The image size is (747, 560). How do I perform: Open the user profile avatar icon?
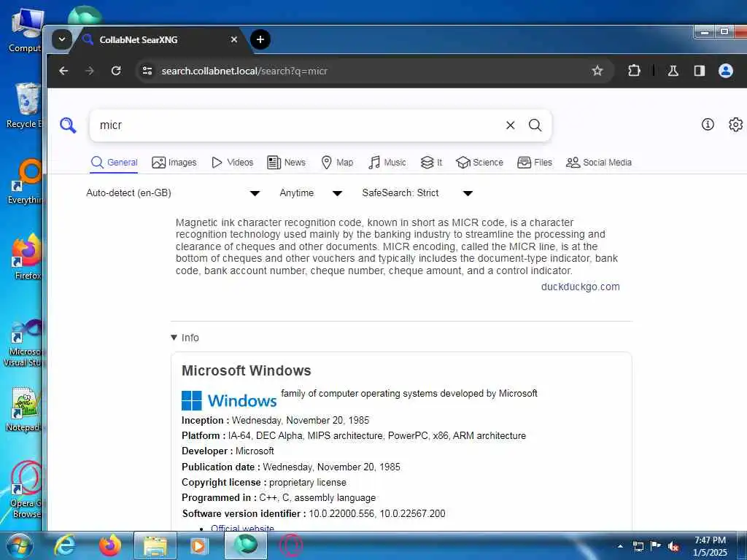pyautogui.click(x=726, y=71)
